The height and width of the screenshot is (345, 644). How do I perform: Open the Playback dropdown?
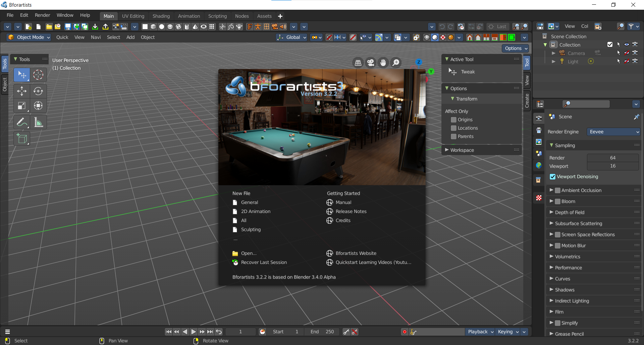(x=480, y=332)
